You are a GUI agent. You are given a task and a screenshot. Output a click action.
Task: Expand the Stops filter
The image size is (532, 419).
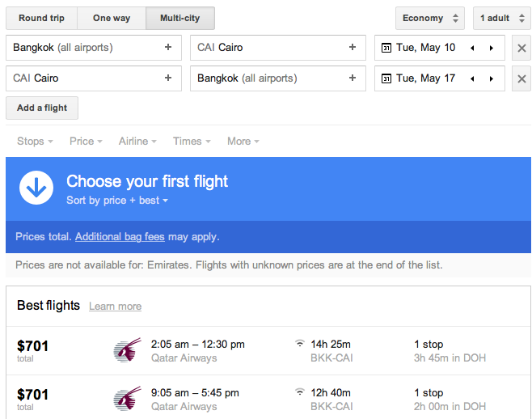[x=35, y=142]
